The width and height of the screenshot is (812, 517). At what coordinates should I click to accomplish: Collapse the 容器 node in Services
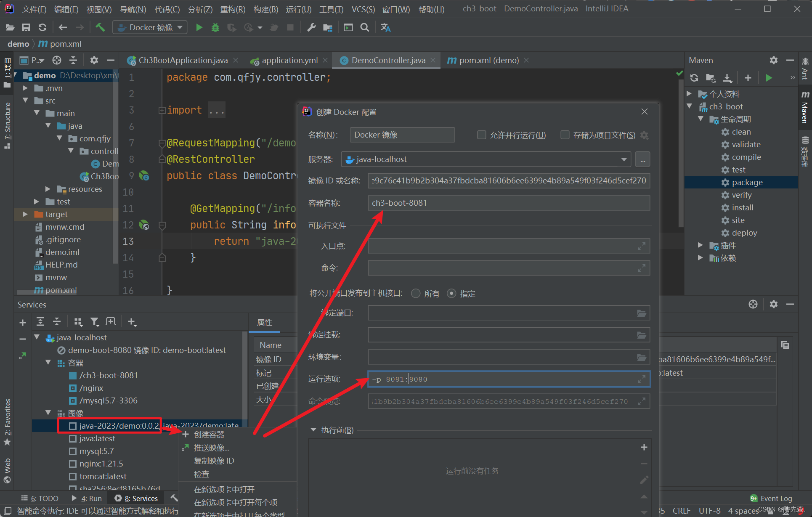(48, 363)
